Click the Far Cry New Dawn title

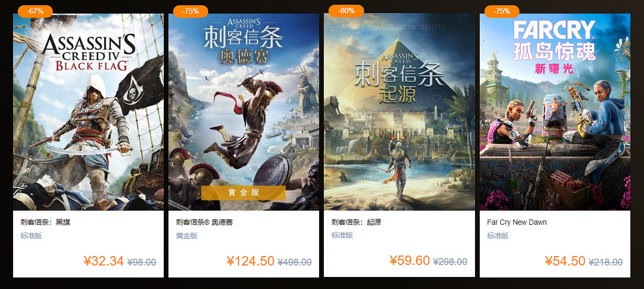(517, 222)
